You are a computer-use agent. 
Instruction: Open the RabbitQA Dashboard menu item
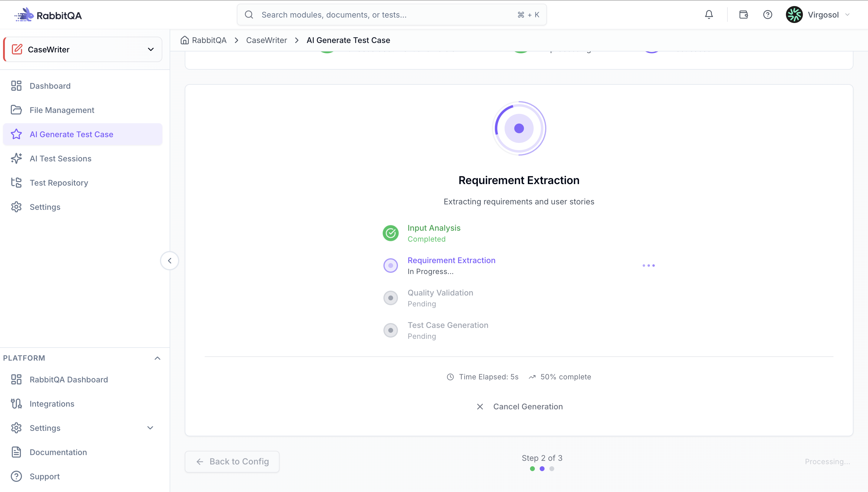click(x=83, y=379)
